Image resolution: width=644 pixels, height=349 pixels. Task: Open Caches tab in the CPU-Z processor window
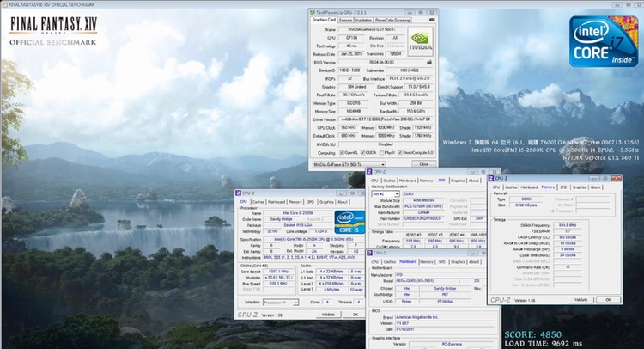point(258,202)
